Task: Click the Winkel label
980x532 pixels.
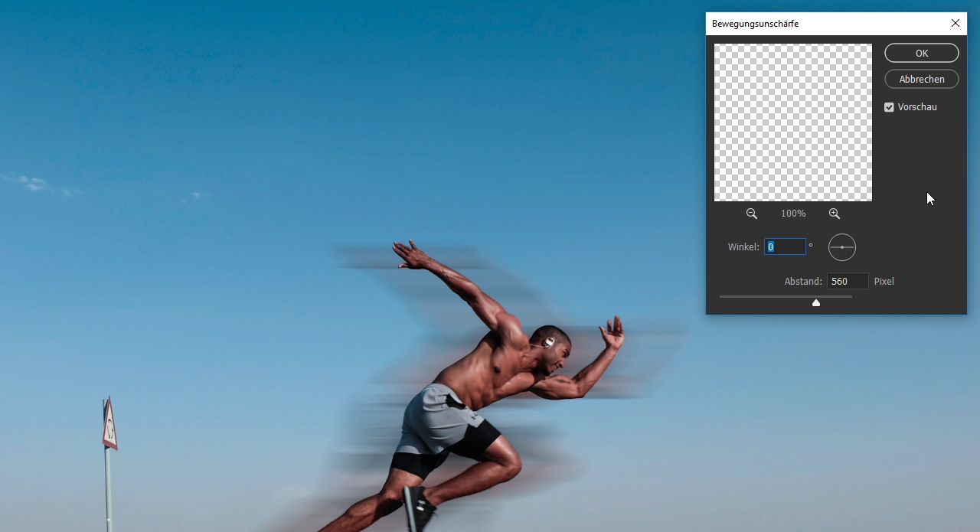Action: point(743,247)
